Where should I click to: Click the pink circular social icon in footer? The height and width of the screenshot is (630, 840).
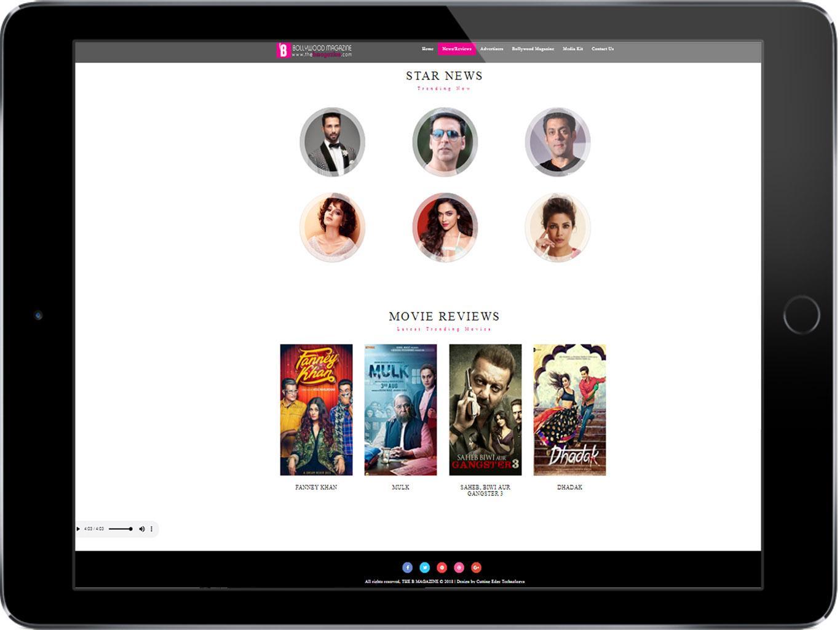[459, 567]
